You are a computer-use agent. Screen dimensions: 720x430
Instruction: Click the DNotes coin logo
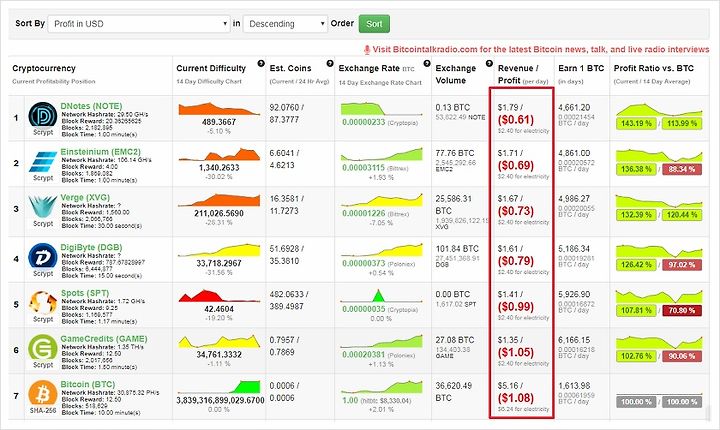43,114
